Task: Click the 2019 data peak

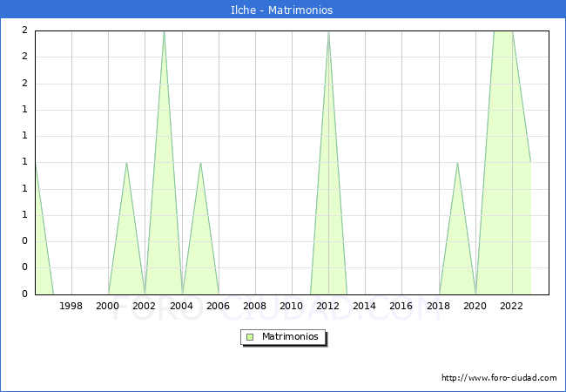Action: 457,163
